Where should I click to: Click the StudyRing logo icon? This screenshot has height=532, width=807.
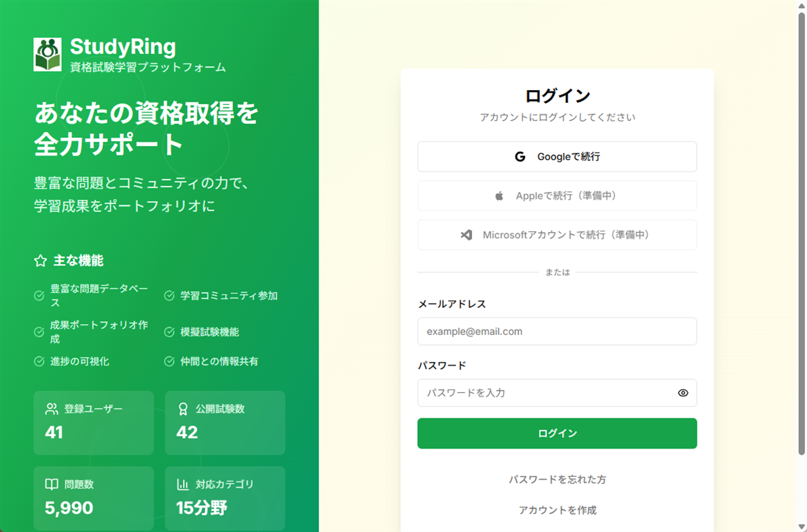tap(47, 54)
